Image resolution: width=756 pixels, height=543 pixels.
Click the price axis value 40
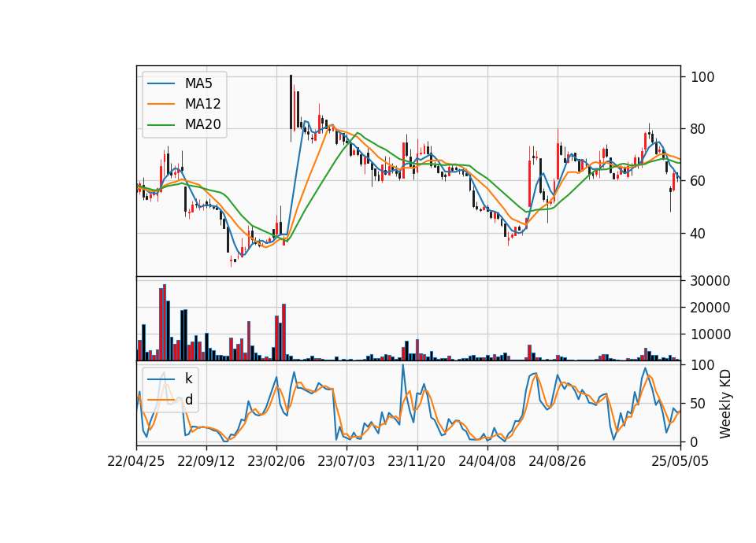698,234
